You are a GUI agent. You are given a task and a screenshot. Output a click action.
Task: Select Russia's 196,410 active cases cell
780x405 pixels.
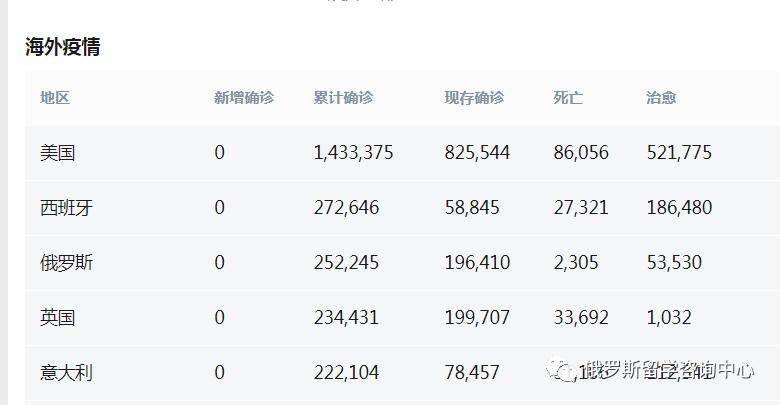pyautogui.click(x=477, y=263)
